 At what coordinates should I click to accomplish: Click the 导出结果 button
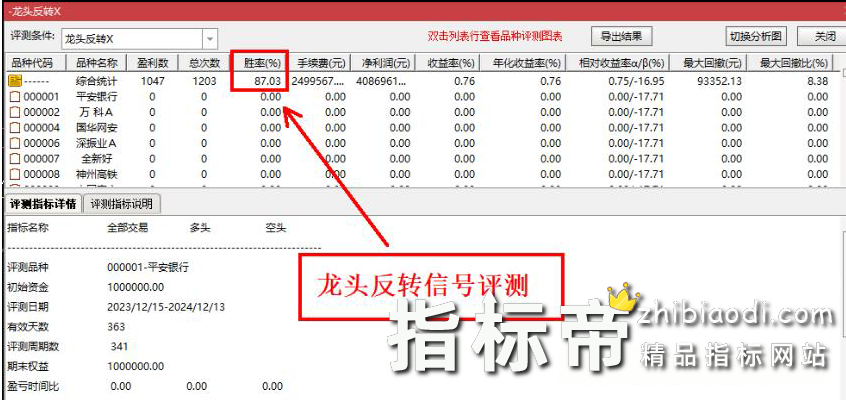(622, 37)
